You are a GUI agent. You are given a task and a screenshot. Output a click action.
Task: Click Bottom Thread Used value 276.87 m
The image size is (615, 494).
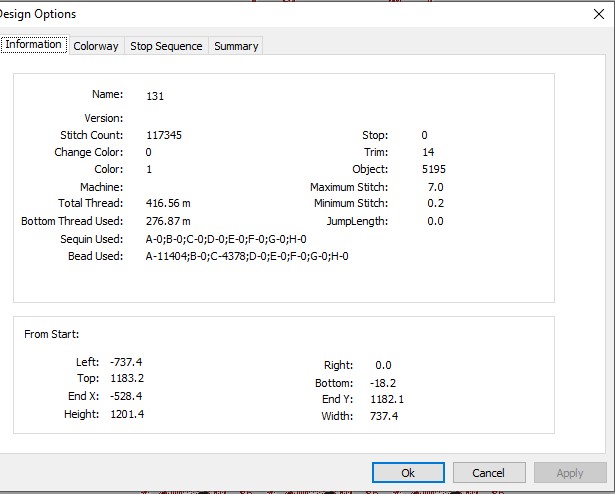168,221
